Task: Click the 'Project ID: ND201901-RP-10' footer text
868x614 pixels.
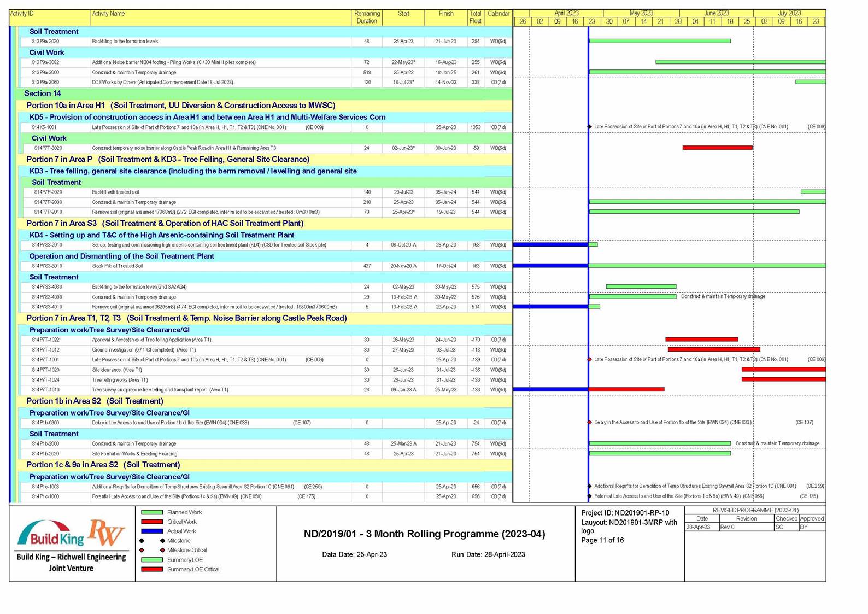Action: pyautogui.click(x=625, y=513)
